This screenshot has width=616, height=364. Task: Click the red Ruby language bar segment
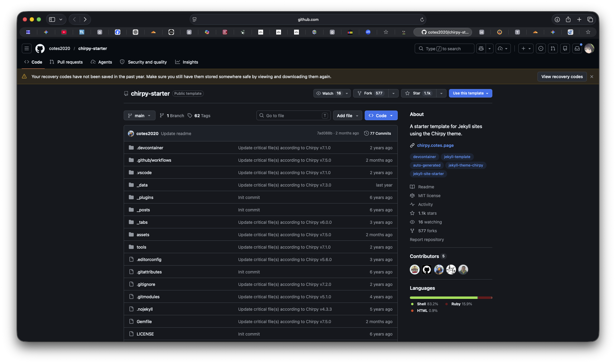coord(485,298)
